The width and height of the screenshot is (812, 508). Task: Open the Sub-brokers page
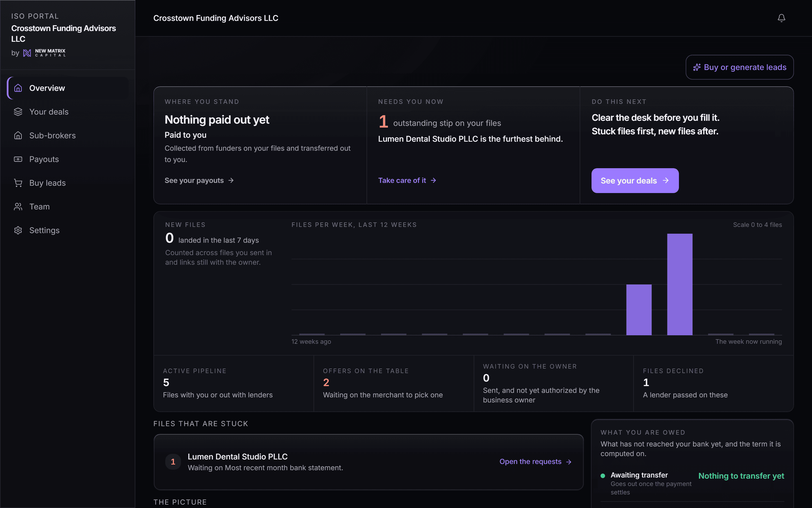coord(68,135)
